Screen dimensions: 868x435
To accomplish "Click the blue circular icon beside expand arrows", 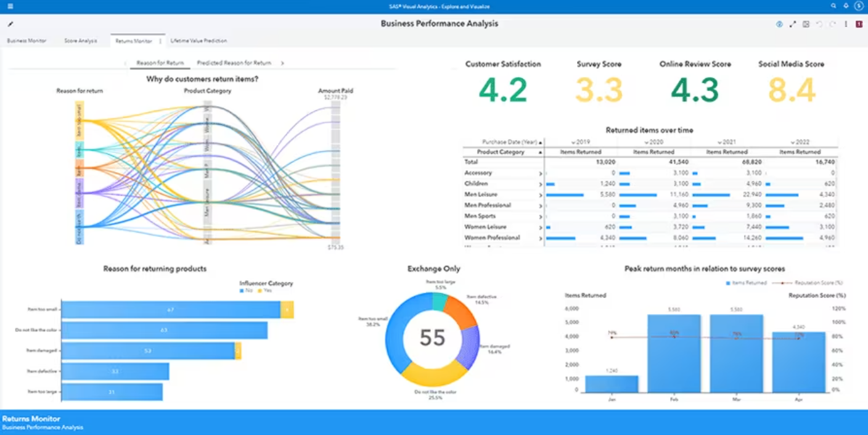I will tap(779, 24).
